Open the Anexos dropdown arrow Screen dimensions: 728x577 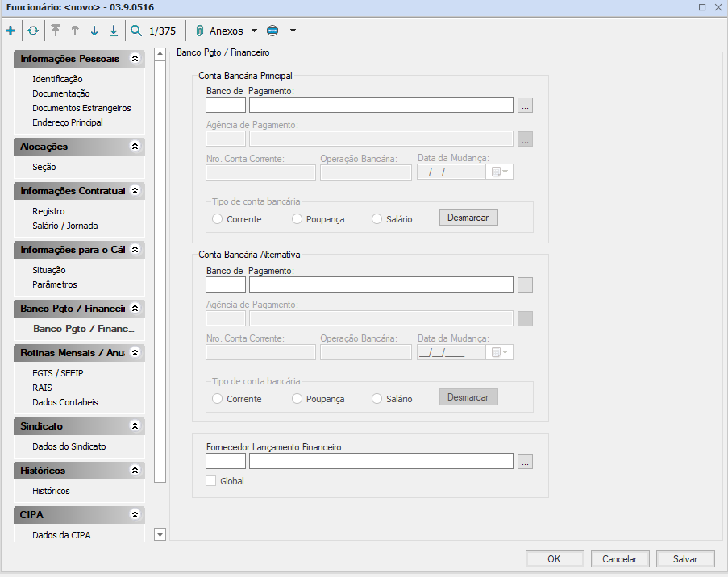tap(254, 31)
